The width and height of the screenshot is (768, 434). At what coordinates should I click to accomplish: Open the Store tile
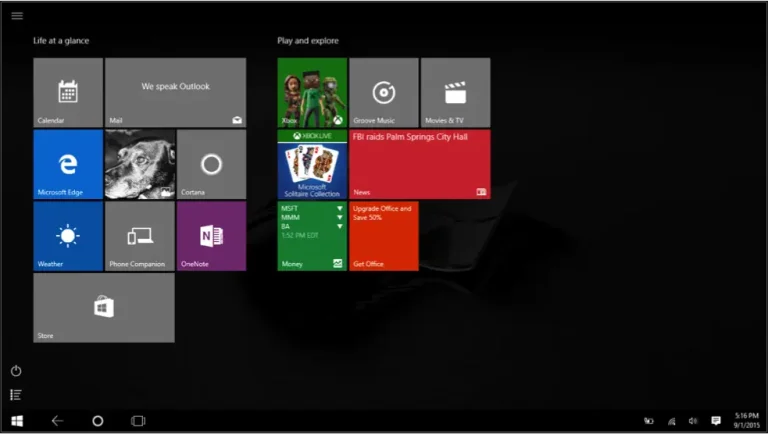click(104, 308)
